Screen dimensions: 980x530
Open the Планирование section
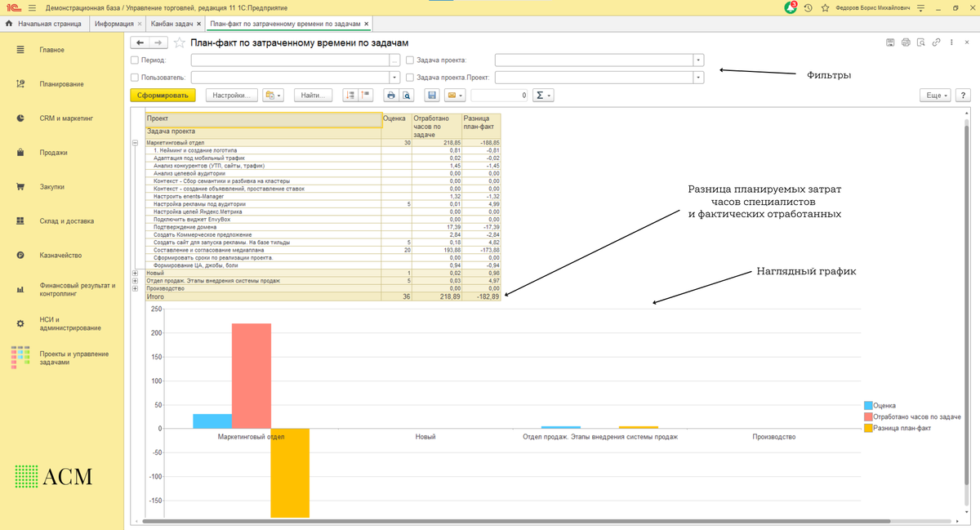pyautogui.click(x=62, y=84)
